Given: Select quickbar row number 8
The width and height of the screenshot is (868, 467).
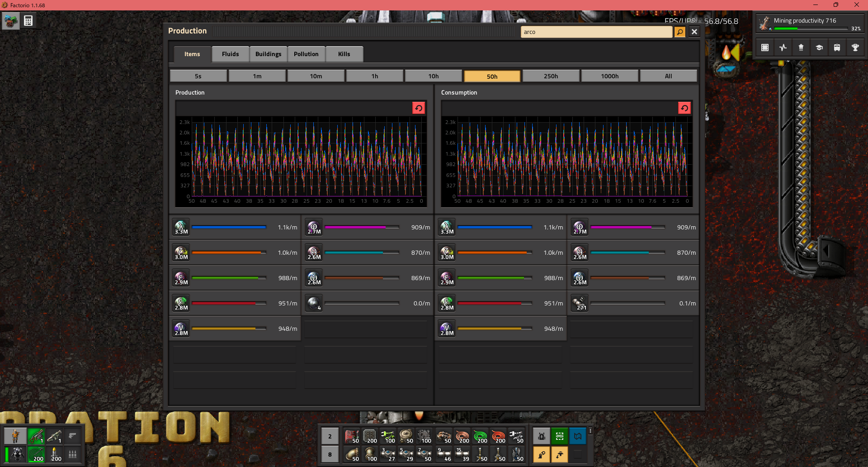Looking at the screenshot, I should coord(330,454).
